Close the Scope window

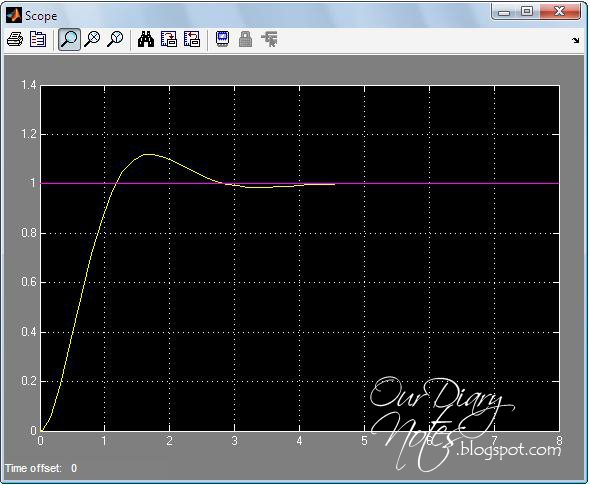(560, 12)
